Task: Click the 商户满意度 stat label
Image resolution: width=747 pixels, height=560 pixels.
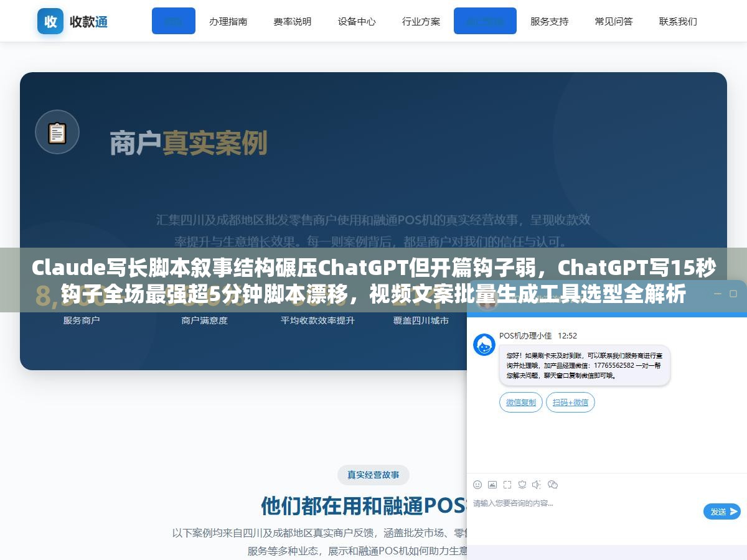Action: (204, 320)
